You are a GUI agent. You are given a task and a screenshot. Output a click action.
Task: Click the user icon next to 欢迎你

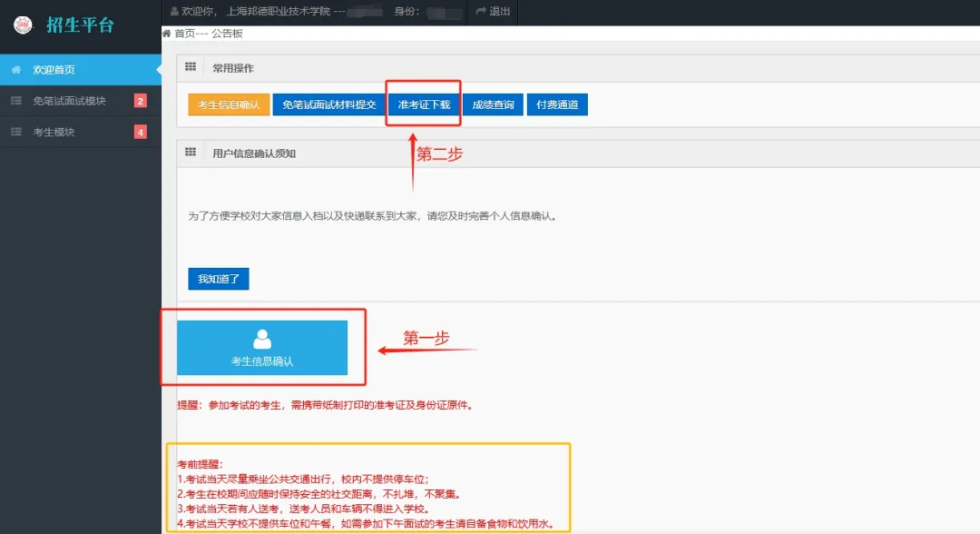[174, 12]
